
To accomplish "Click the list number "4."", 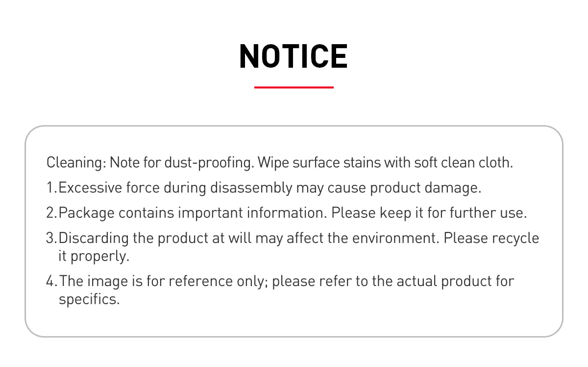I will point(52,282).
